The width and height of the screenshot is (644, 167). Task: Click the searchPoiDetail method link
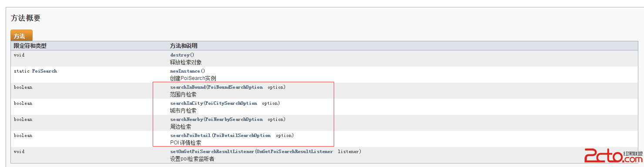coord(190,135)
